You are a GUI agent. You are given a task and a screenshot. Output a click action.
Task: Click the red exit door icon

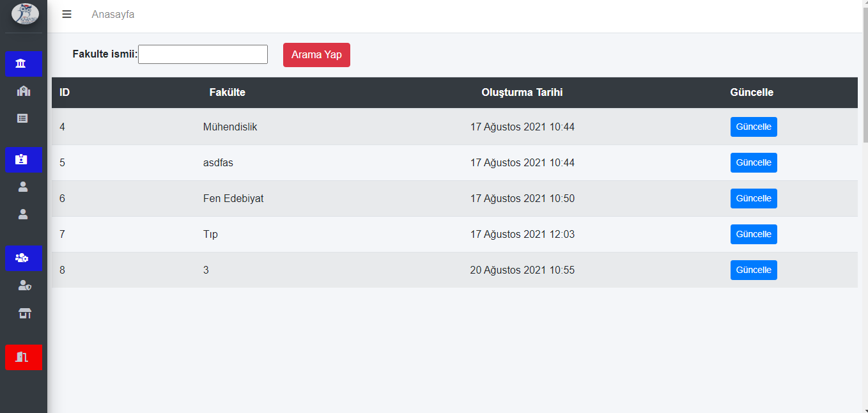tap(24, 357)
